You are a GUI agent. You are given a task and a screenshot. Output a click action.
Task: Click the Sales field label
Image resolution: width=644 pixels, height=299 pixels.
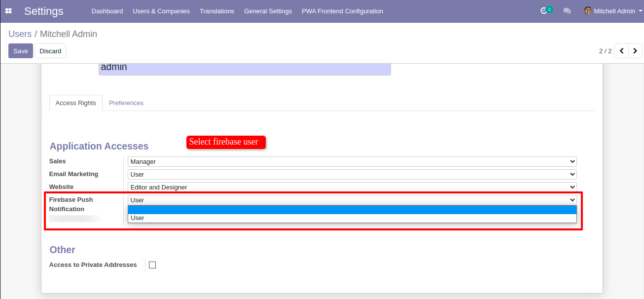tap(57, 161)
